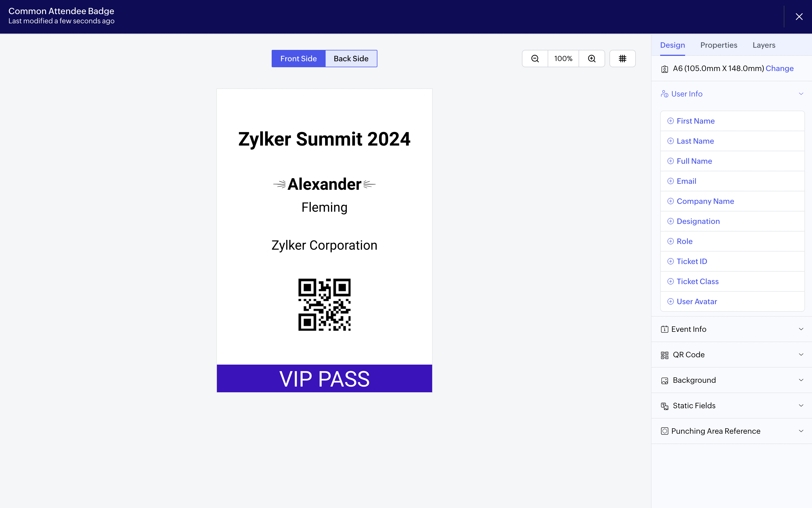Click the Change badge size link
812x508 pixels.
click(x=779, y=69)
